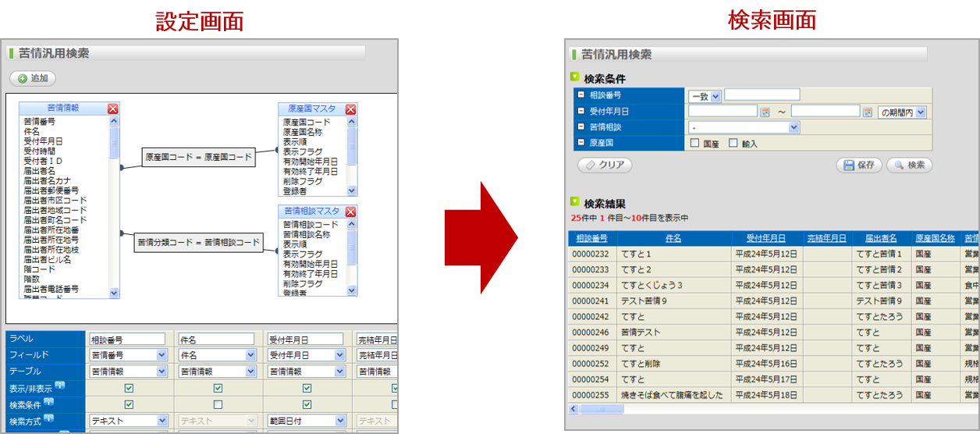Screen dimensions: 980x434
Task: Sort by 原産国名称 column header link
Action: [x=935, y=238]
